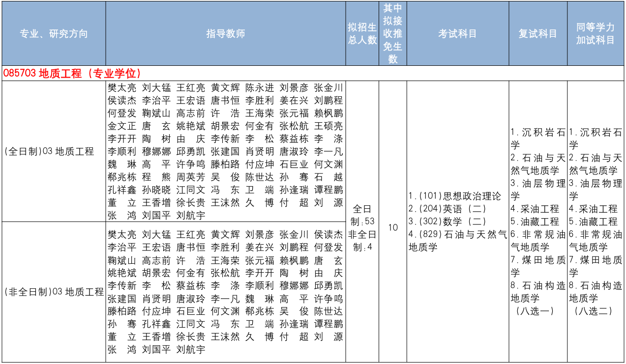
Task: Select advisor name 金文正
Action: [x=122, y=126]
